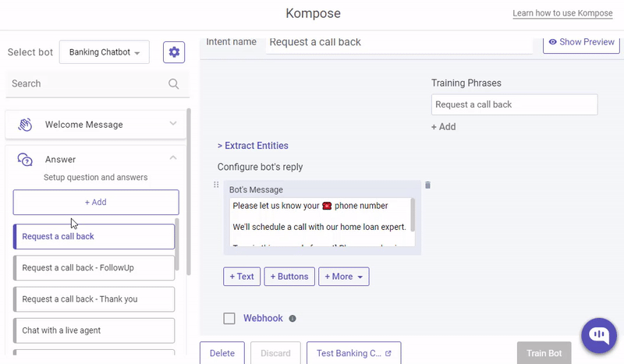Click the intents list scrollbar
The height and width of the screenshot is (364, 624).
tap(177, 244)
